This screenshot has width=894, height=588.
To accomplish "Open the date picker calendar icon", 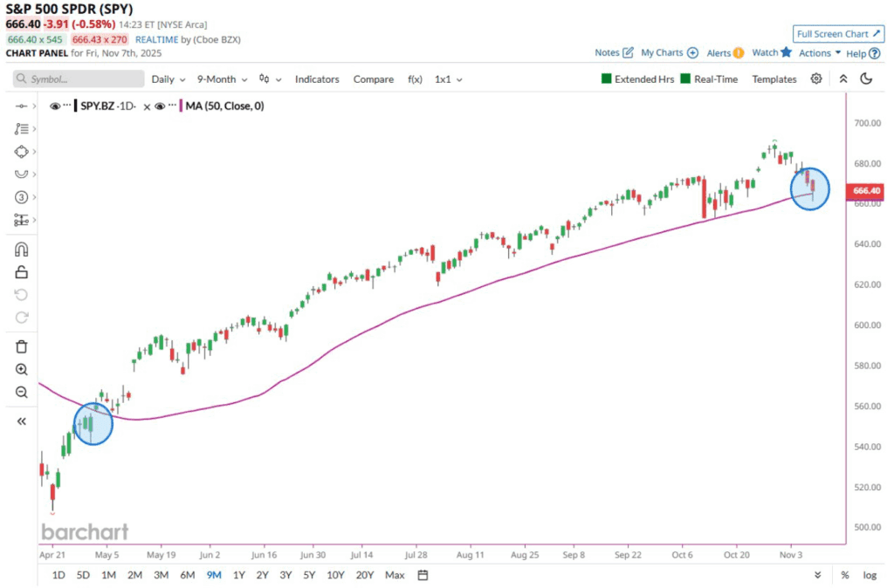I will point(423,575).
